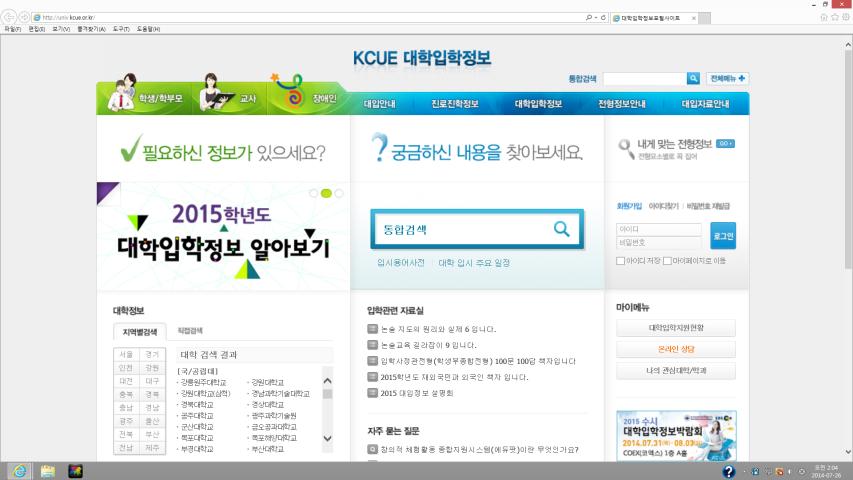The height and width of the screenshot is (480, 853).
Task: Click the GO button beside 내게 맞는 전형정보
Action: pos(725,144)
